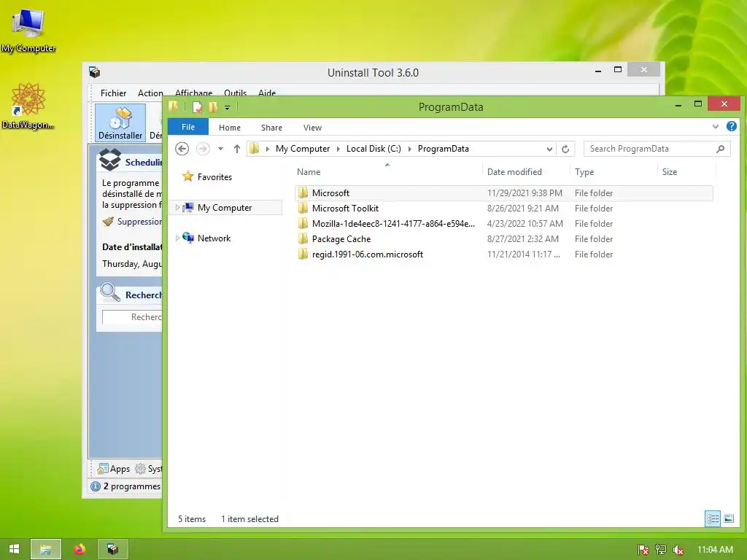Expand the My Computer tree node

tap(177, 208)
